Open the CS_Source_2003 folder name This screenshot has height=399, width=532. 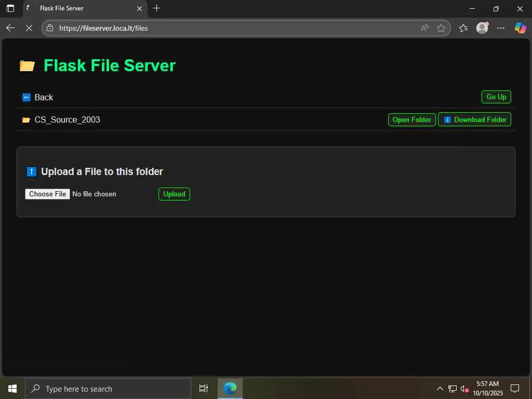coord(67,120)
